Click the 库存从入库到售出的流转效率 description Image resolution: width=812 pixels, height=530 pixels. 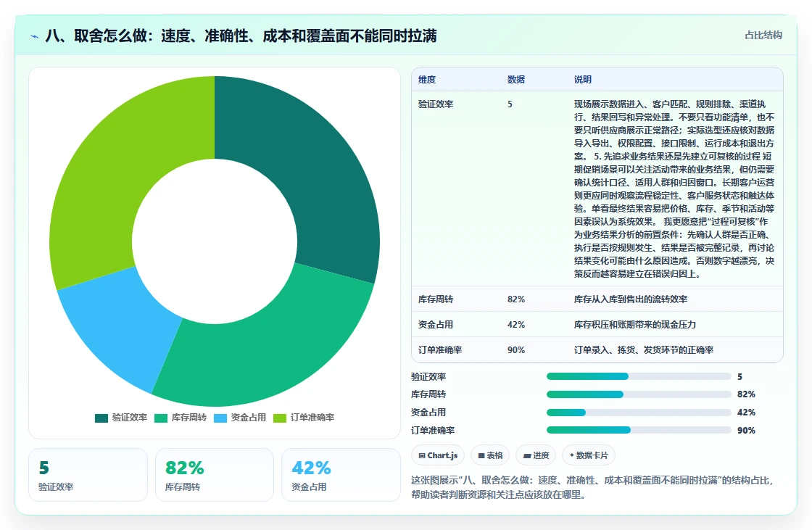point(630,299)
